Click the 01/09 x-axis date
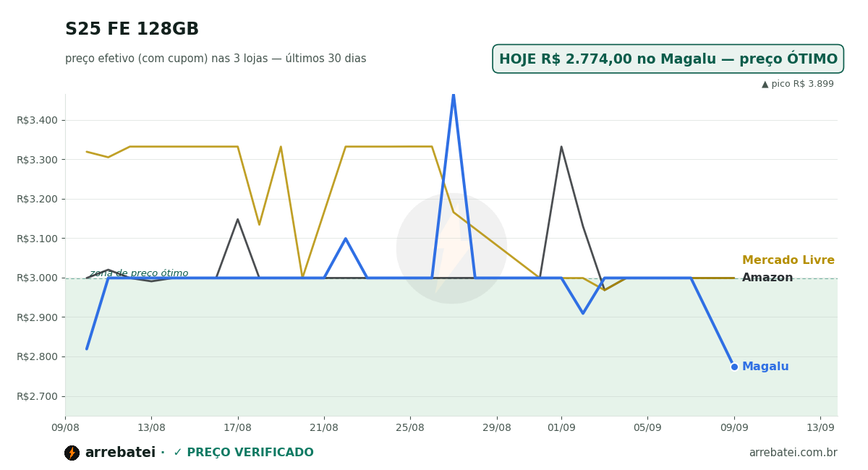This screenshot has height=470, width=868. (561, 427)
